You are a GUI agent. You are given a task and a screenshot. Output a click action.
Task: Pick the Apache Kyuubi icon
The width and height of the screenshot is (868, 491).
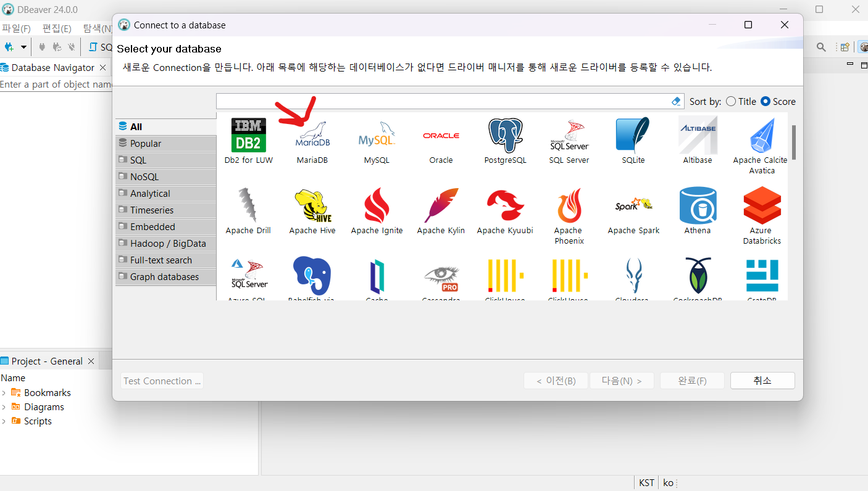coord(505,212)
